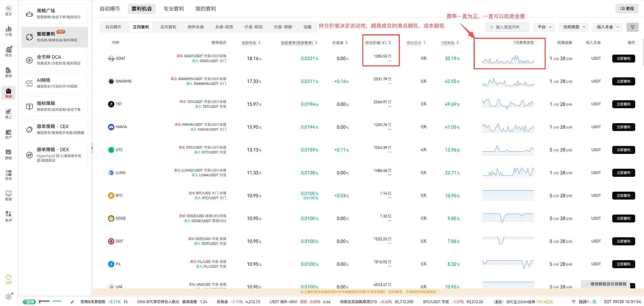The image size is (644, 306).
Task: Open the 首页 home icon in sidebar
Action: (x=8, y=11)
